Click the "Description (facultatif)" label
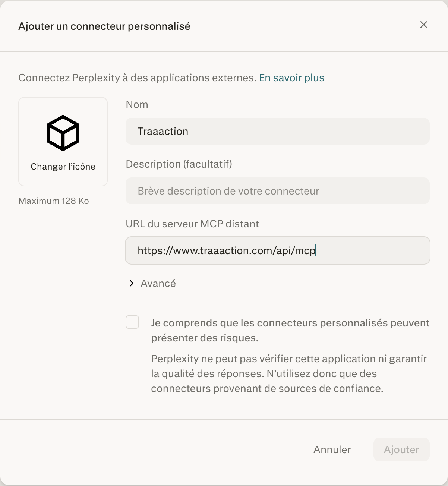Viewport: 448px width, 486px height. 179,164
